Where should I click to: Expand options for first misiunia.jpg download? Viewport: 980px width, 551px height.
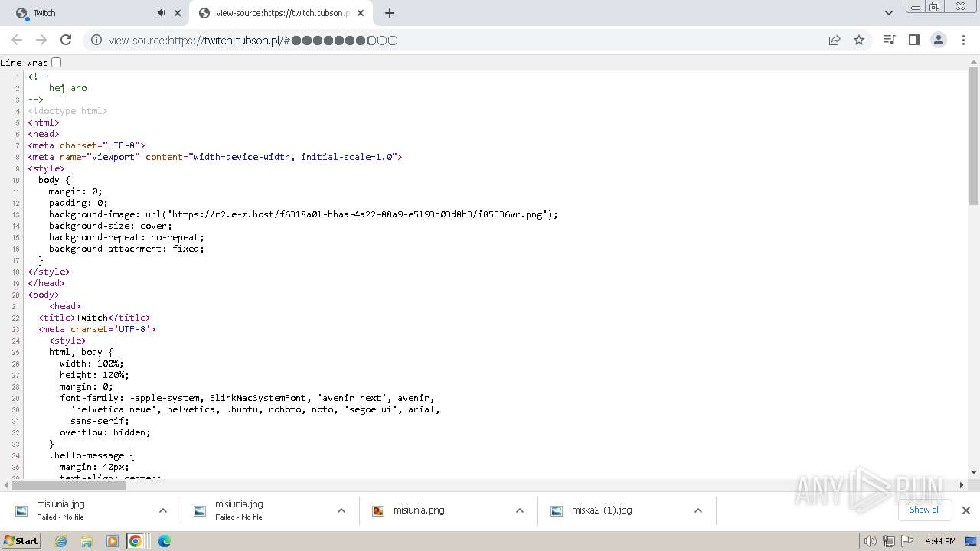tap(162, 510)
